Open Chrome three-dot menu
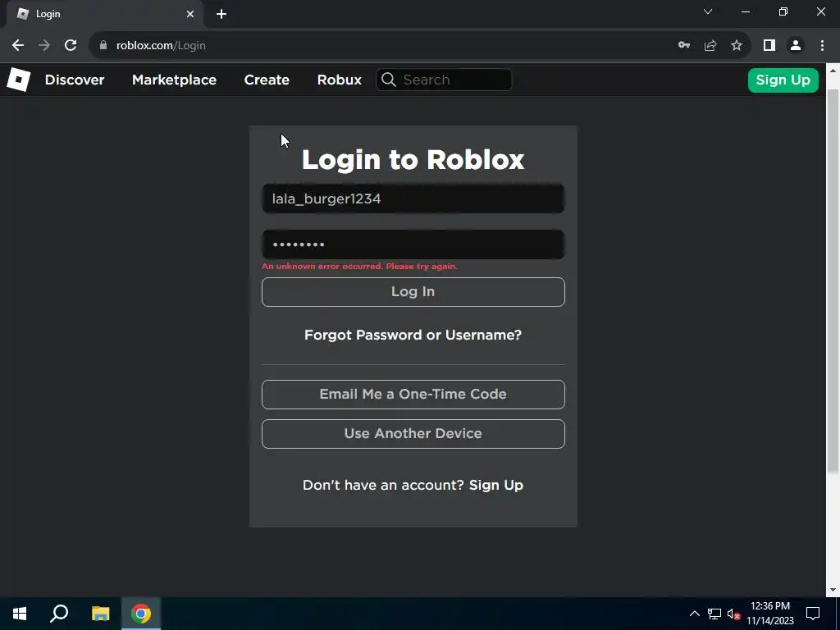840x630 pixels. pos(822,46)
